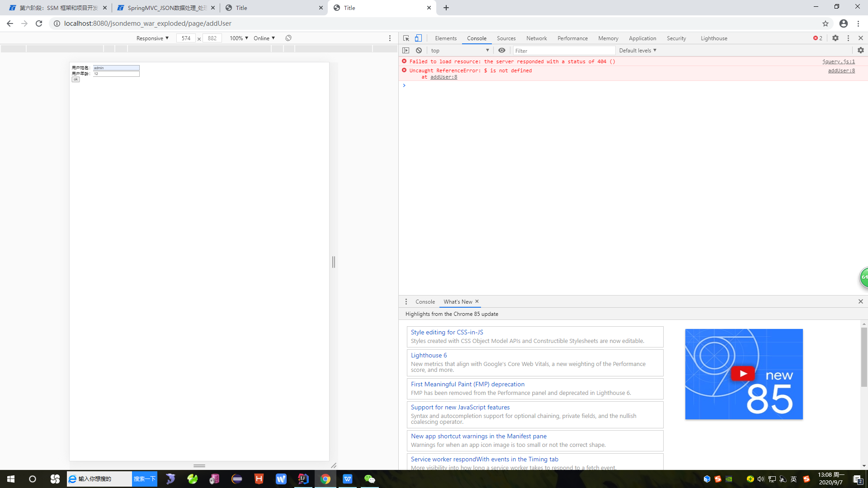Image resolution: width=868 pixels, height=488 pixels.
Task: Expand the Online throttling dropdown
Action: click(x=264, y=38)
